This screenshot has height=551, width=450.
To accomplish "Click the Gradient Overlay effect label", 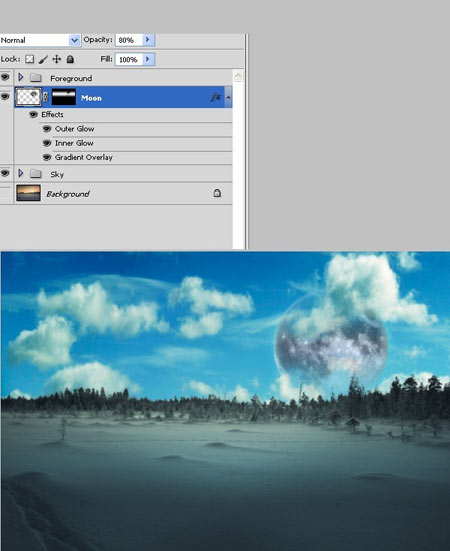I will click(84, 157).
